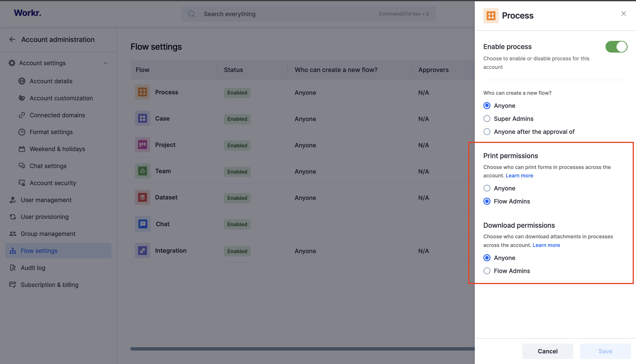
Task: Open Account details in sidebar
Action: (x=51, y=81)
